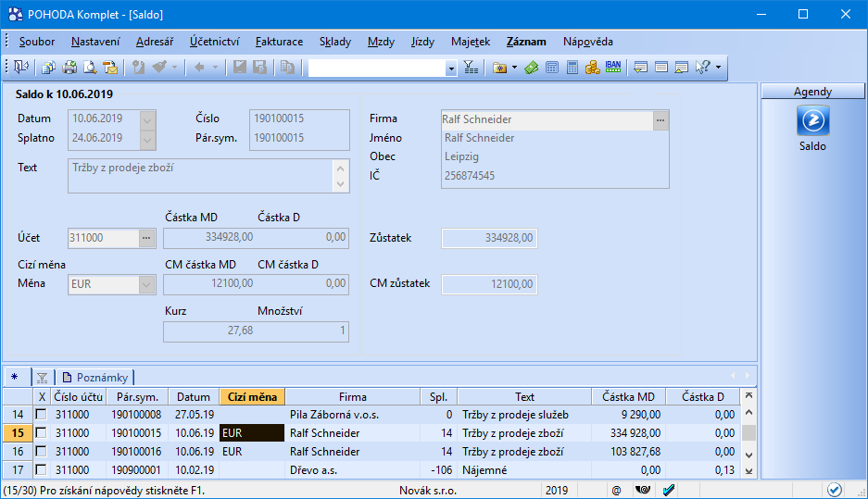Open the Měna currency dropdown
Image resolution: width=868 pixels, height=499 pixels.
[x=146, y=284]
